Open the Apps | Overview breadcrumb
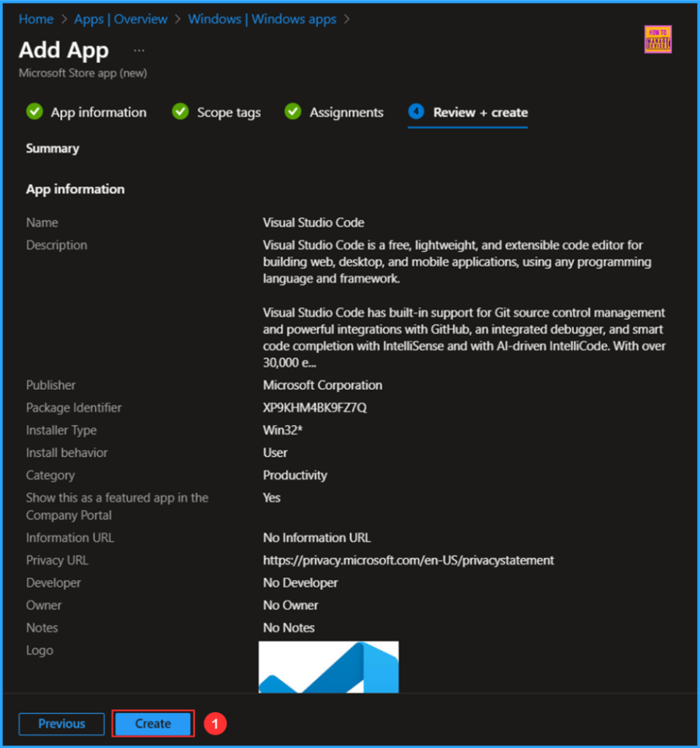The height and width of the screenshot is (748, 700). [121, 19]
